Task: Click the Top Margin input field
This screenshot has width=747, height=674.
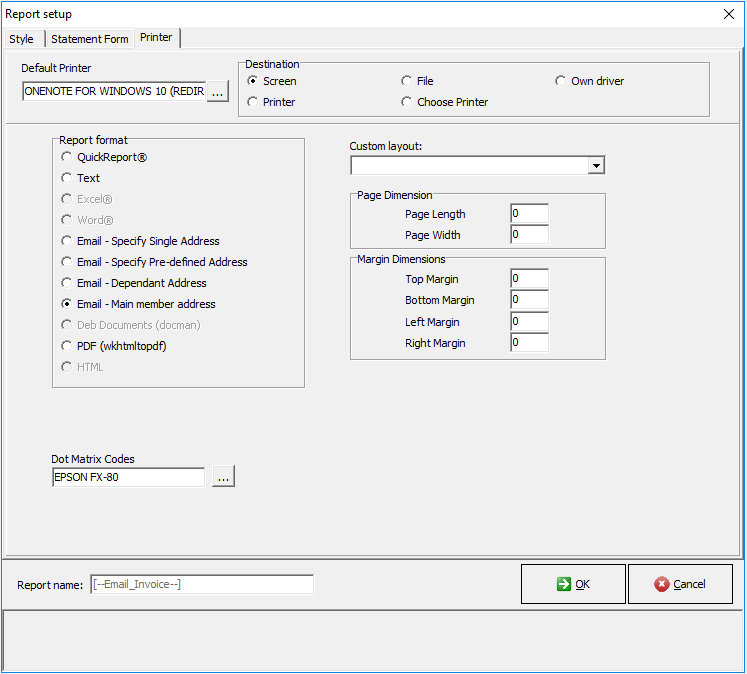Action: [529, 280]
